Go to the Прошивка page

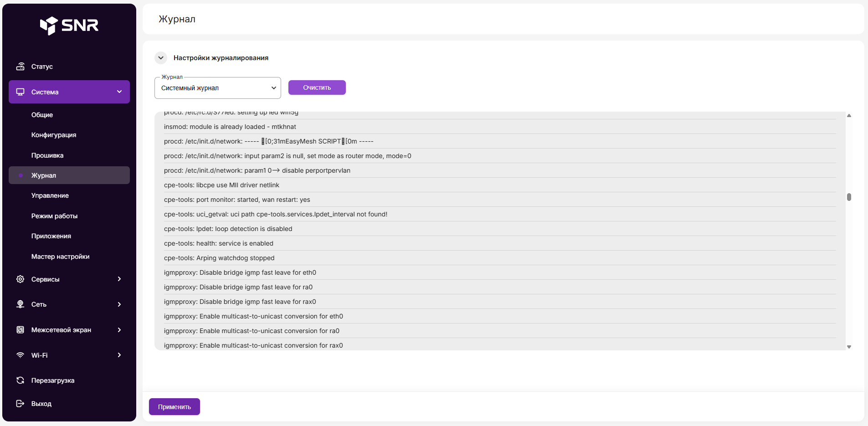tap(47, 155)
